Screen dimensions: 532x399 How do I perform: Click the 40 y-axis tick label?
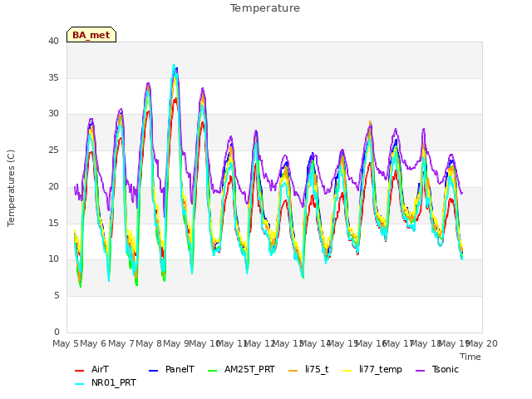coord(53,42)
